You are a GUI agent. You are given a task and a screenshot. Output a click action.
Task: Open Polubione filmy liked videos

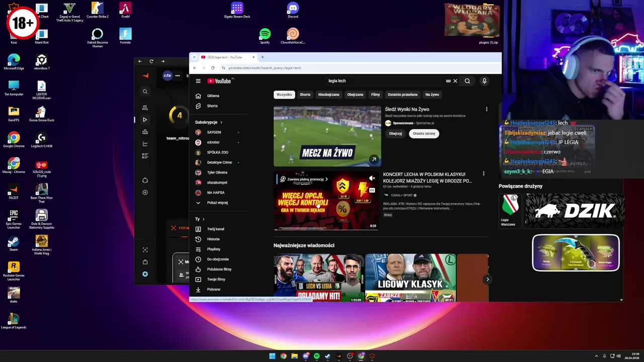[x=219, y=269]
